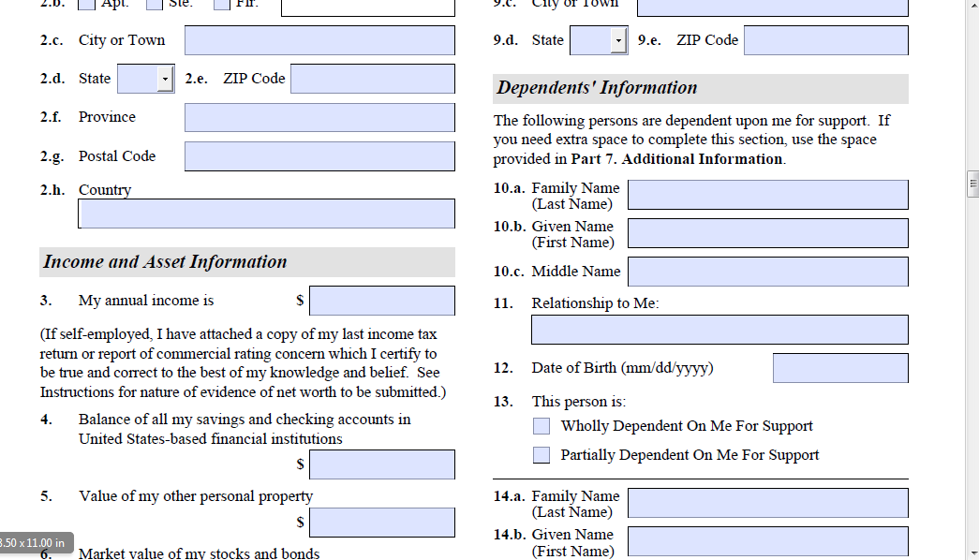
Task: Focus the savings and checking balance field
Action: (382, 464)
